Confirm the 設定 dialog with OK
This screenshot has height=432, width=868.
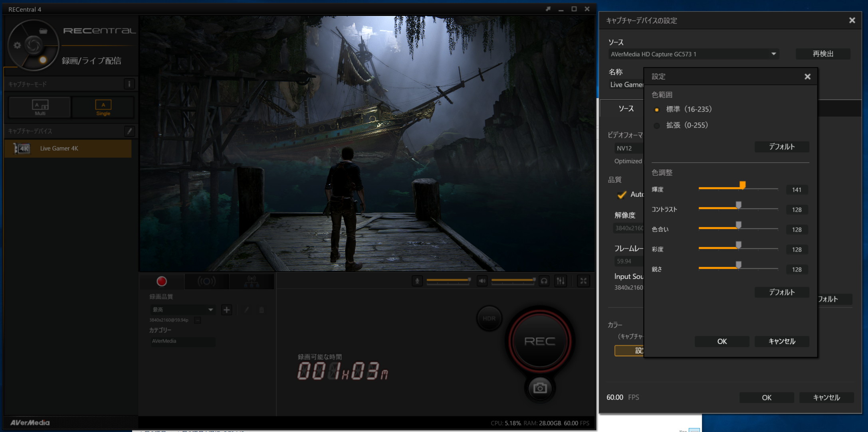(x=722, y=341)
